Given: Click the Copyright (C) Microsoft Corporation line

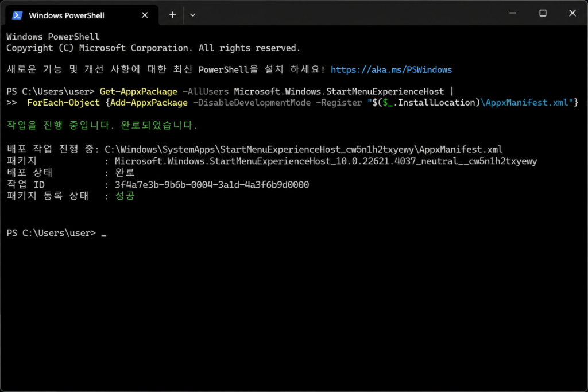Looking at the screenshot, I should pyautogui.click(x=153, y=48).
